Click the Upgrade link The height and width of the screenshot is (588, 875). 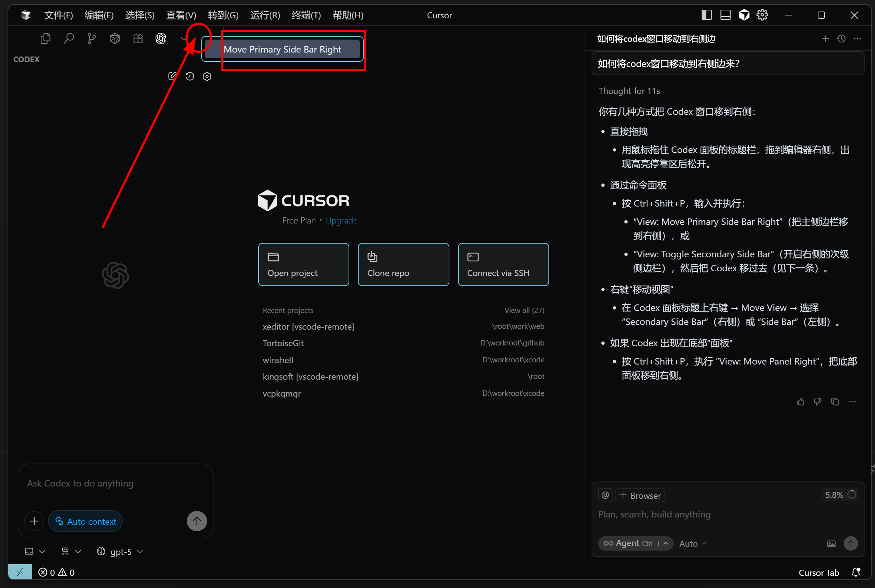pyautogui.click(x=341, y=221)
